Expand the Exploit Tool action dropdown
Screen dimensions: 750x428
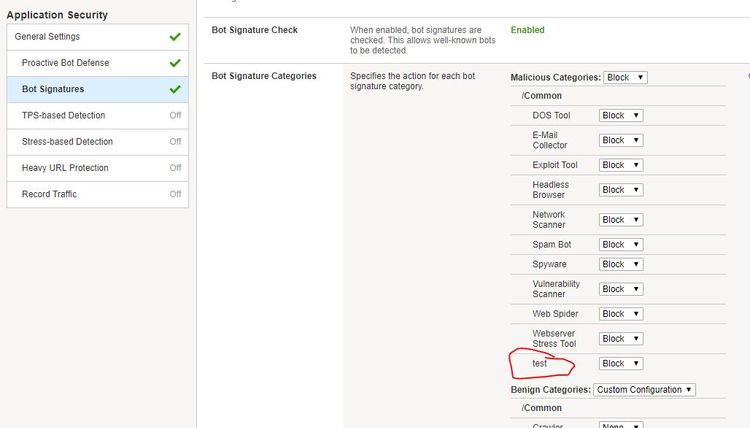point(620,165)
